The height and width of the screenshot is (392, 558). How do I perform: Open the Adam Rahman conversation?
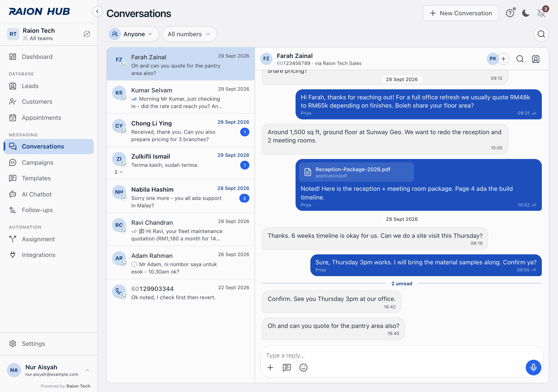click(x=181, y=263)
